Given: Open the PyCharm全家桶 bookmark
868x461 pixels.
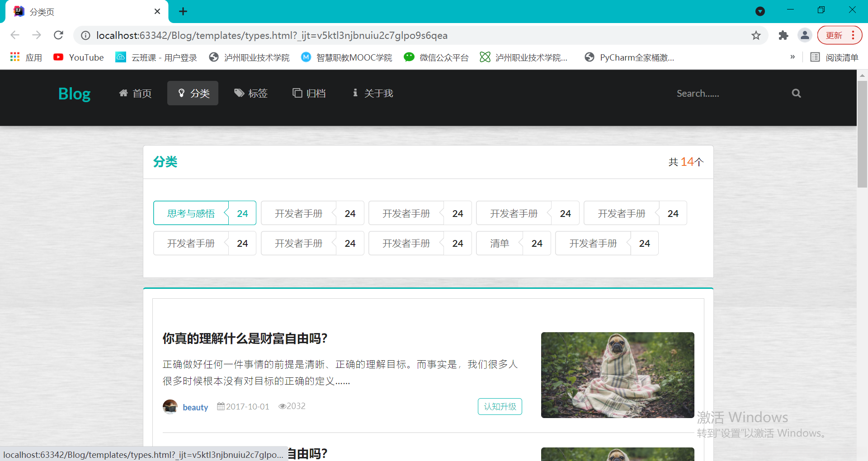Looking at the screenshot, I should (x=629, y=57).
